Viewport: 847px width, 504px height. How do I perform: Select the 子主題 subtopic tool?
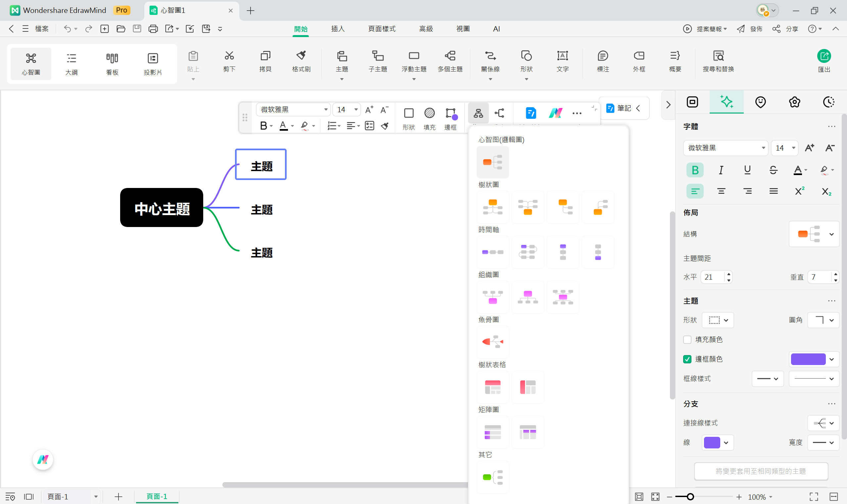point(377,63)
